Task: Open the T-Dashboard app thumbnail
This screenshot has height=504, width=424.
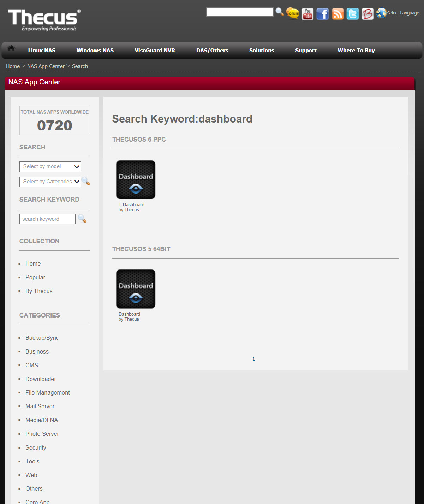Action: point(136,180)
